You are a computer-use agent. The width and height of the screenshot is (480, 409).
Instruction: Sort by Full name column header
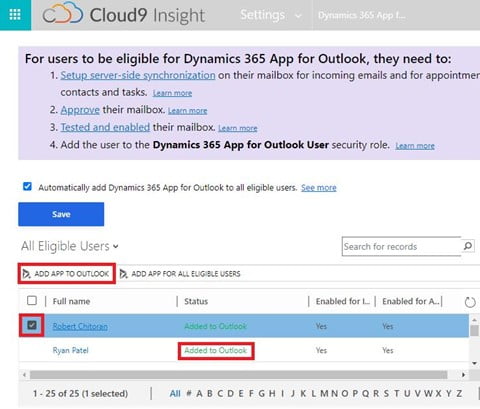point(71,301)
